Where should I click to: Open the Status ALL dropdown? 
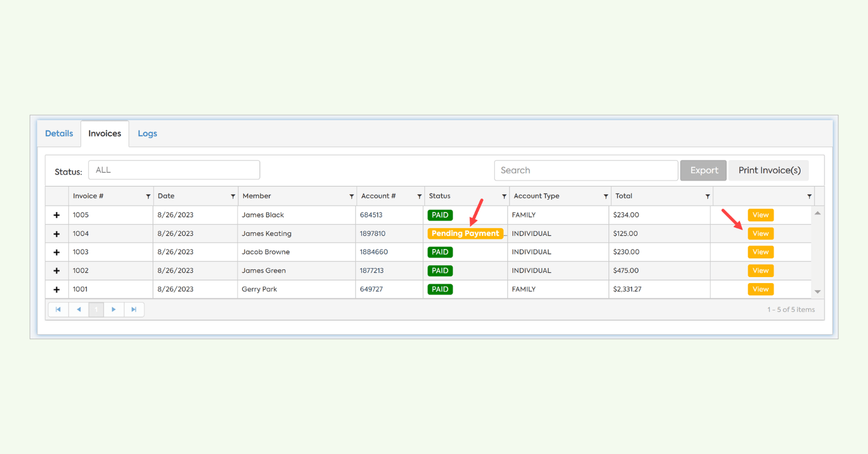click(174, 170)
